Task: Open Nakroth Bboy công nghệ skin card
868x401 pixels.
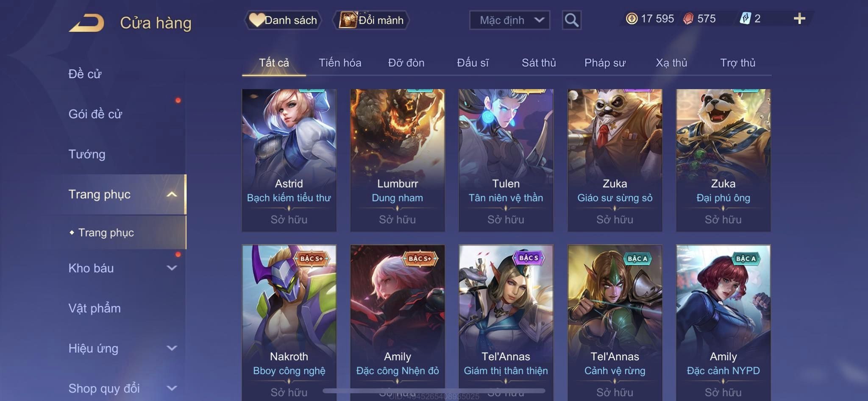Action: point(289,323)
